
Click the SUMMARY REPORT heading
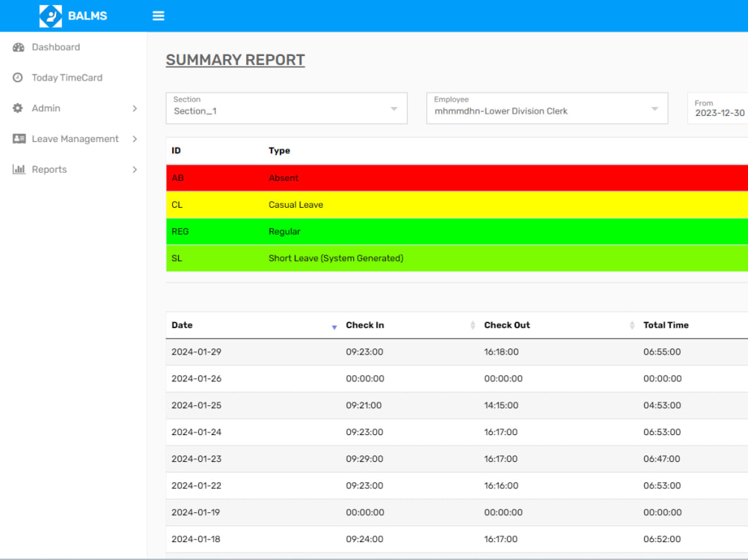click(x=235, y=60)
